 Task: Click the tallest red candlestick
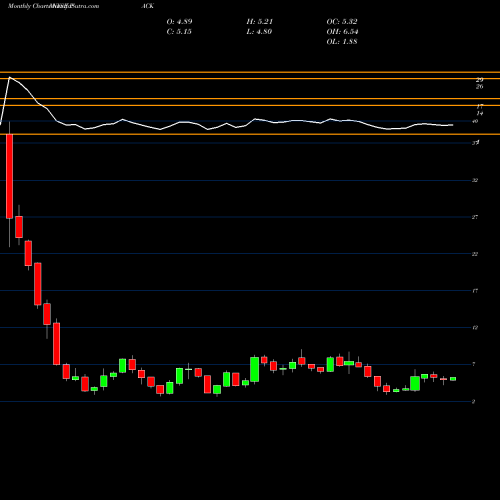click(9, 176)
